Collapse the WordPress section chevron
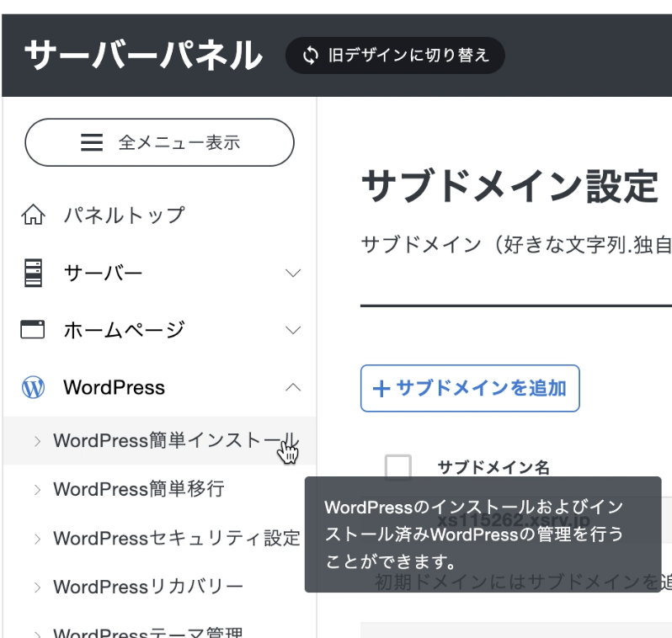 coord(293,387)
